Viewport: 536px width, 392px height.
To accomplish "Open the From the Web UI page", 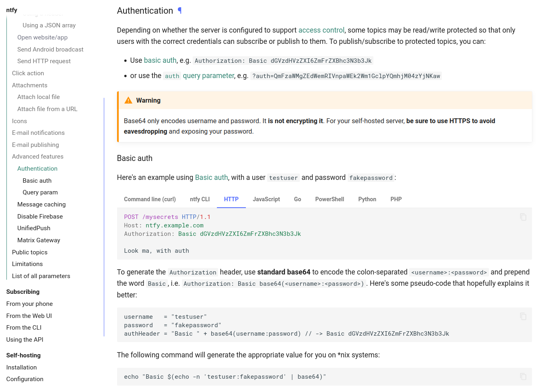I will tap(29, 316).
